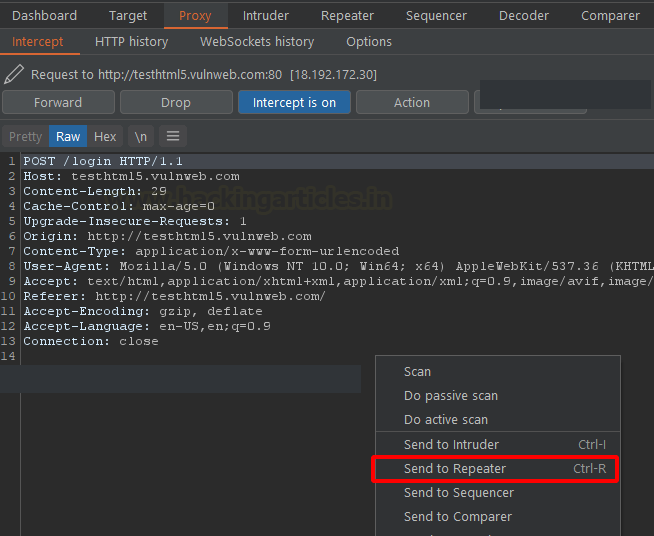Open the Action dropdown button
Viewport: 654px width, 536px height.
tap(412, 102)
